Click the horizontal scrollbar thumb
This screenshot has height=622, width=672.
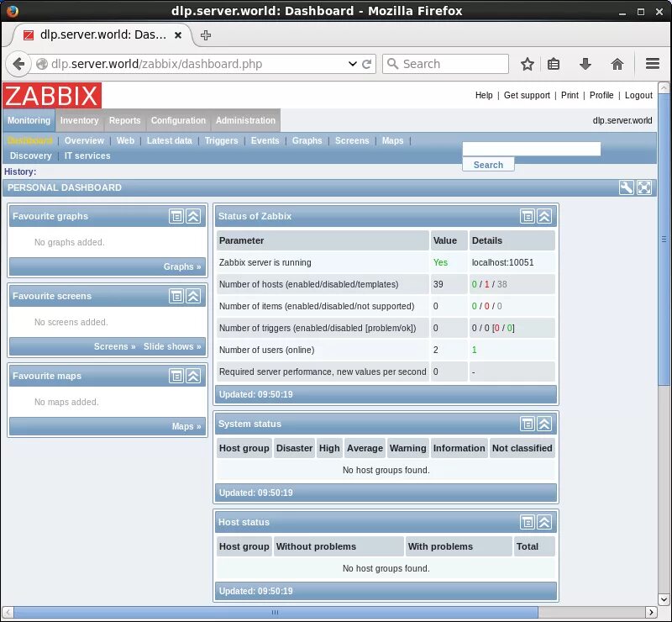(276, 612)
